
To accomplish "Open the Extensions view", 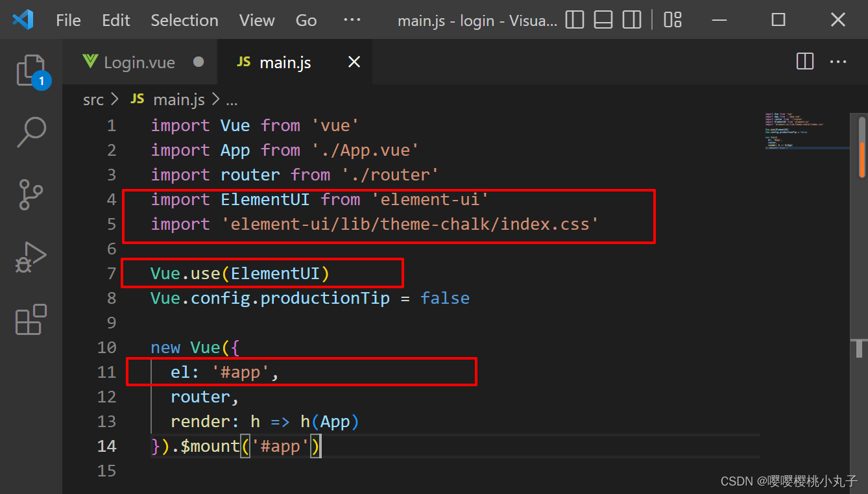I will (x=31, y=319).
